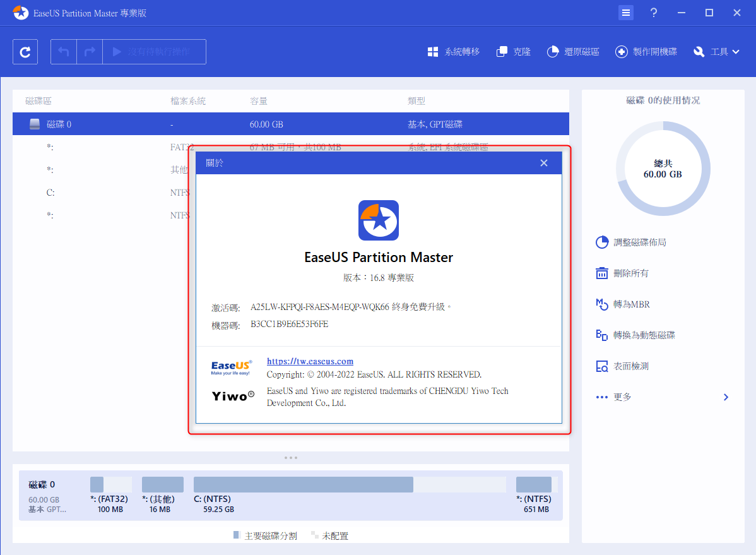The height and width of the screenshot is (555, 756).
Task: Click the 60.00 GB capacity cell
Action: [266, 124]
